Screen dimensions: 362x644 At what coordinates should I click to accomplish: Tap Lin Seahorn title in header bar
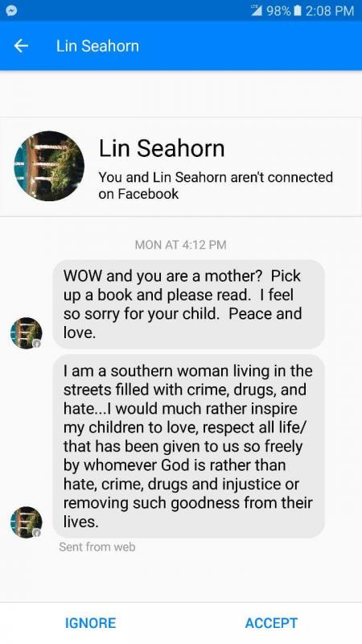[x=97, y=46]
